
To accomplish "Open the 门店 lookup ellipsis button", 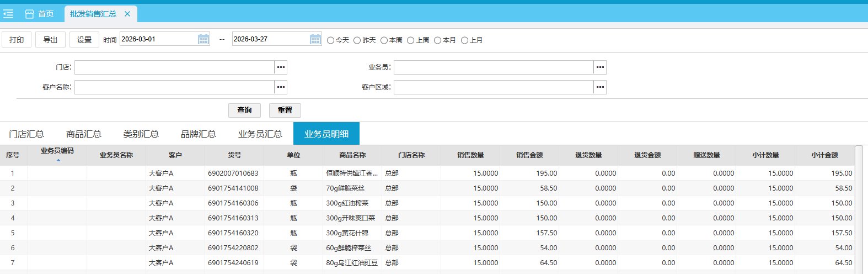I will [x=281, y=67].
